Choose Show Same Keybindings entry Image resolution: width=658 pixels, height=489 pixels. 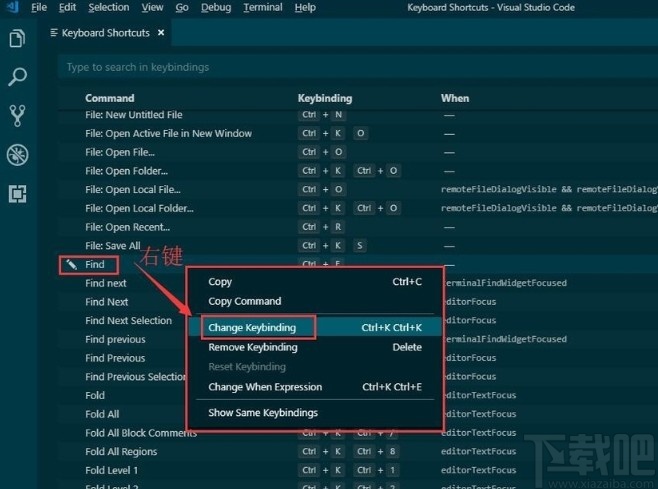315,413
